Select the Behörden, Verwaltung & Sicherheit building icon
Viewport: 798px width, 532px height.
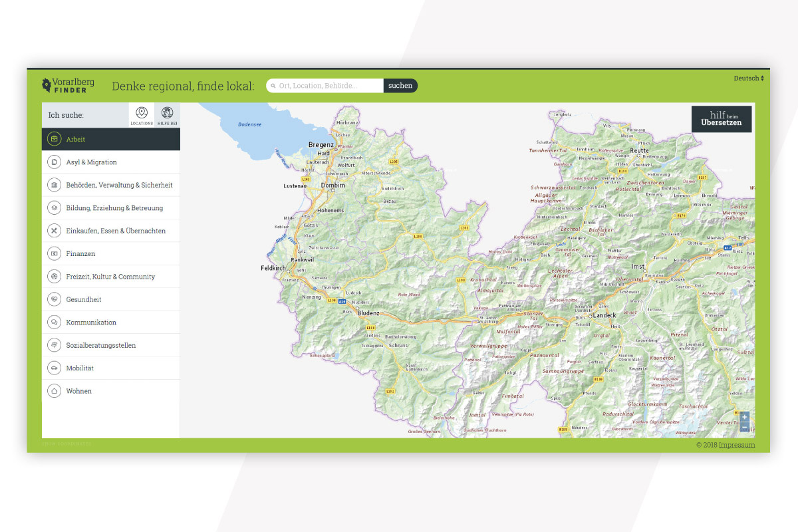(x=56, y=184)
